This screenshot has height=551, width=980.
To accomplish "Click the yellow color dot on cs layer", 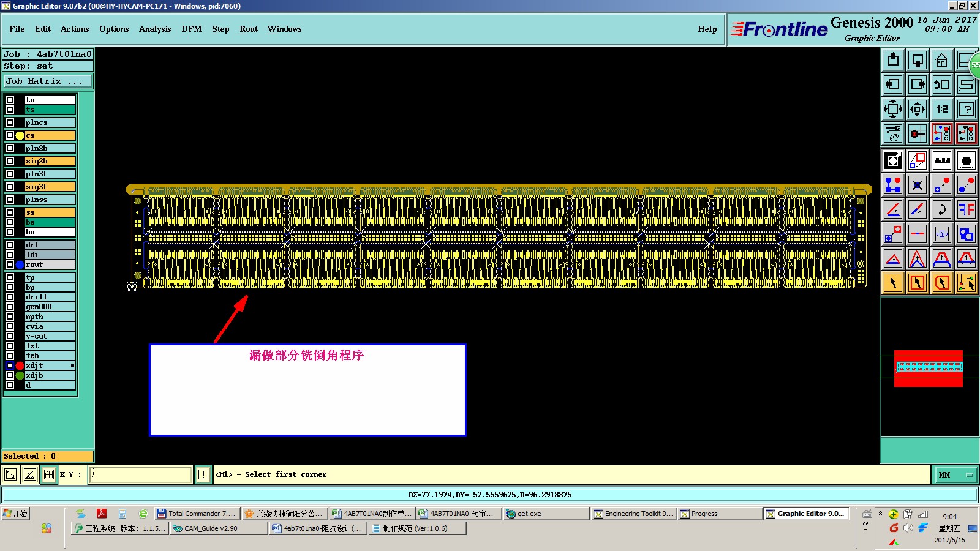I will 20,135.
